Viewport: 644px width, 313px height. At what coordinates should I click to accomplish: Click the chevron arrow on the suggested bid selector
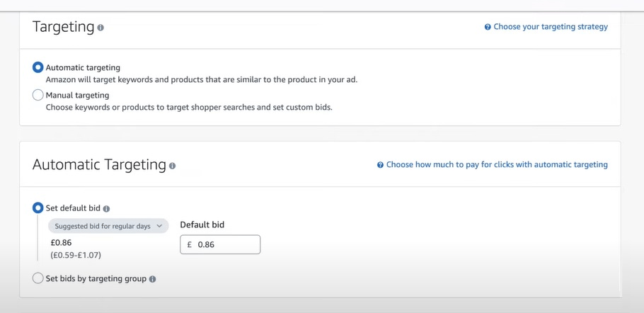[x=159, y=226]
